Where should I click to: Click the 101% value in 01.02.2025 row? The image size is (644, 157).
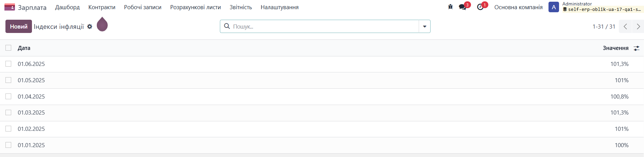[622, 129]
